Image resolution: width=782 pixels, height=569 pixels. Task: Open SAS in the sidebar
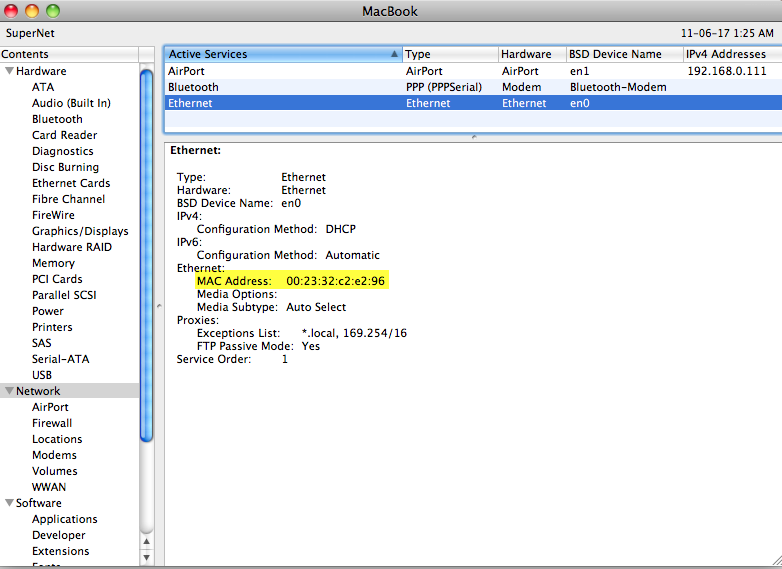[x=41, y=343]
